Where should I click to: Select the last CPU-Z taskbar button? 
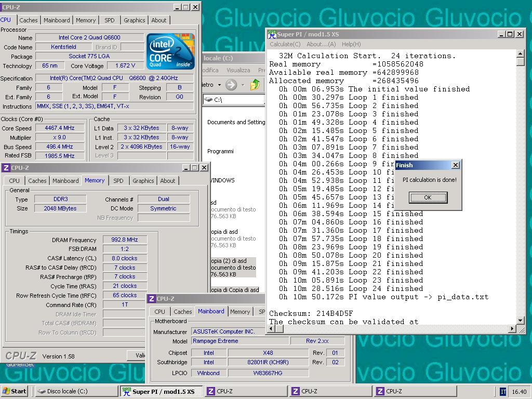415,391
